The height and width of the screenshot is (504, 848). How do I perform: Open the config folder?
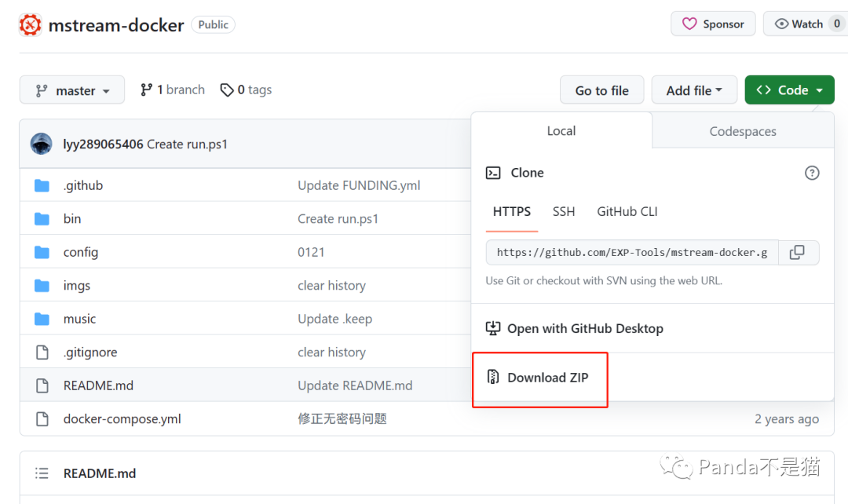pyautogui.click(x=81, y=253)
